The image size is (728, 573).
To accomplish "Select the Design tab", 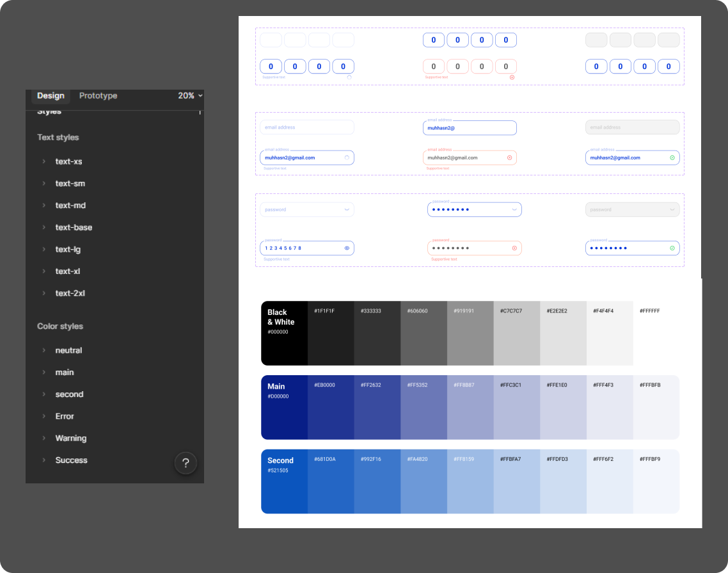I will pyautogui.click(x=51, y=96).
